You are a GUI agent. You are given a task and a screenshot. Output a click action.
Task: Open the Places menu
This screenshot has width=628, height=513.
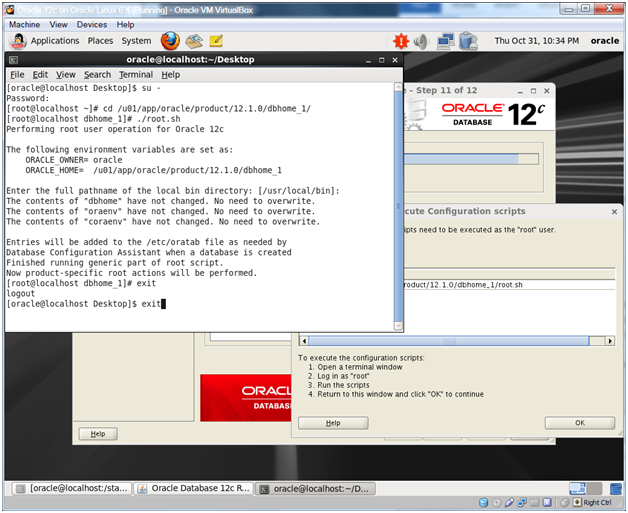[100, 41]
